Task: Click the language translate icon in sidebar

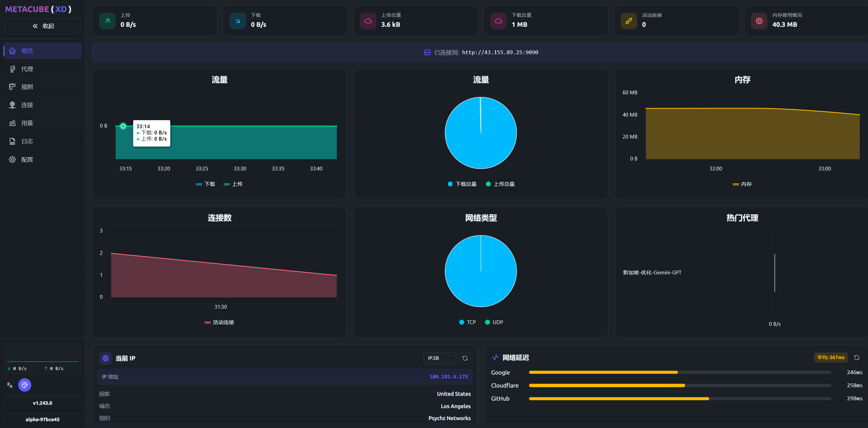Action: tap(10, 385)
